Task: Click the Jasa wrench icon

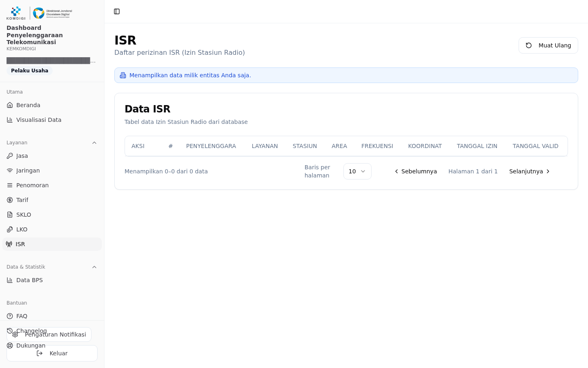Action: click(10, 156)
